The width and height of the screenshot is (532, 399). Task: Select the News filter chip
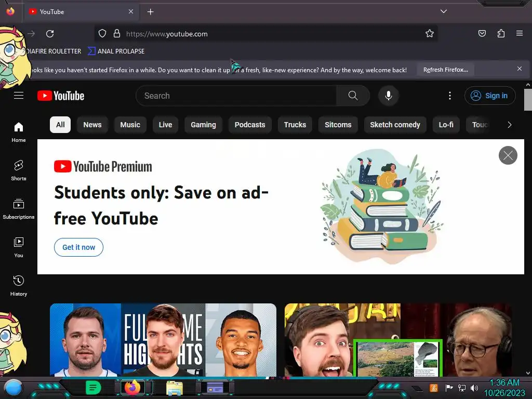[92, 125]
